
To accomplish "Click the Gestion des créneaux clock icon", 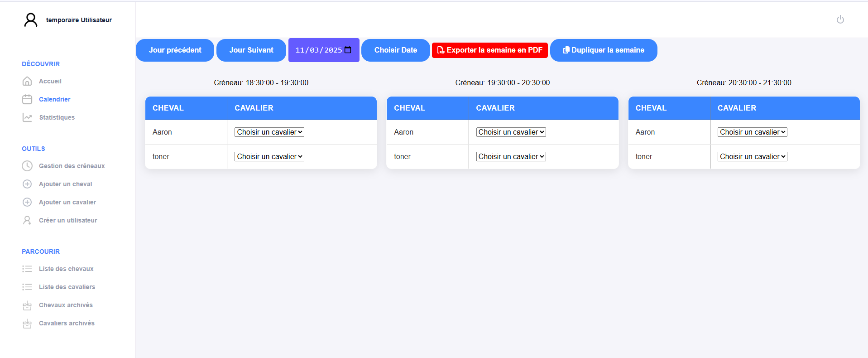I will tap(27, 166).
